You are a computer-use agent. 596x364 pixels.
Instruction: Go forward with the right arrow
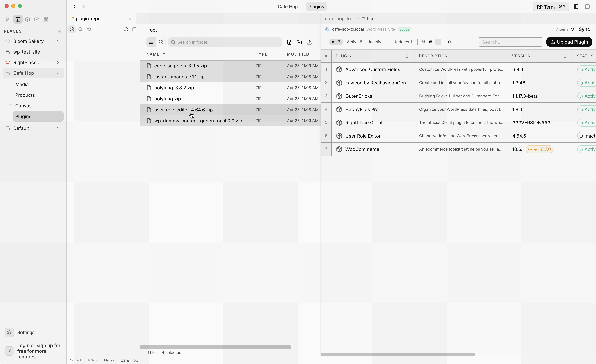(x=84, y=6)
